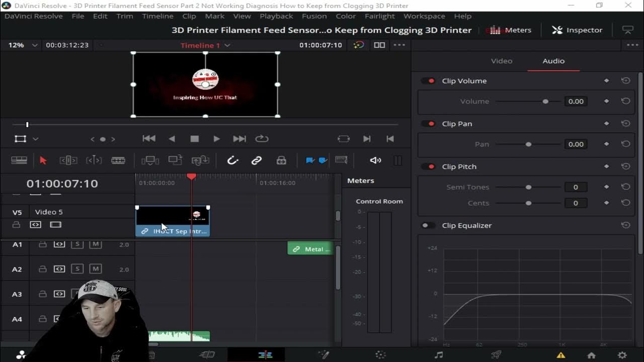Toggle linked selection chain icon

coord(257,160)
